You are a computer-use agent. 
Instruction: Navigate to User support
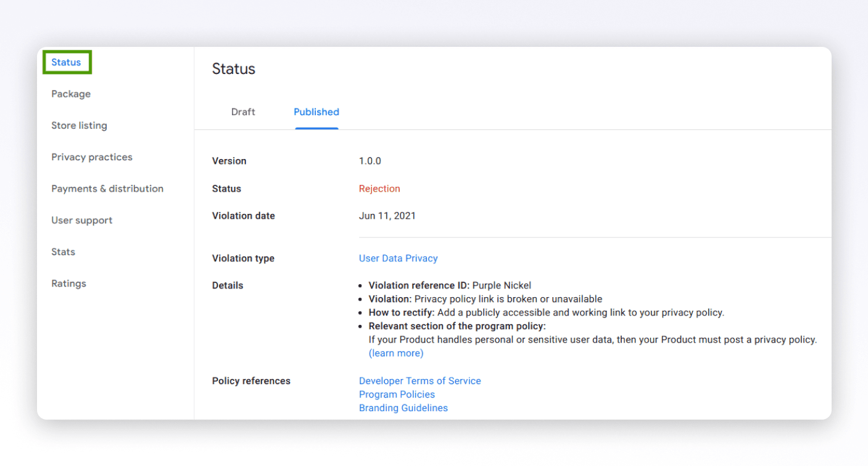[82, 220]
